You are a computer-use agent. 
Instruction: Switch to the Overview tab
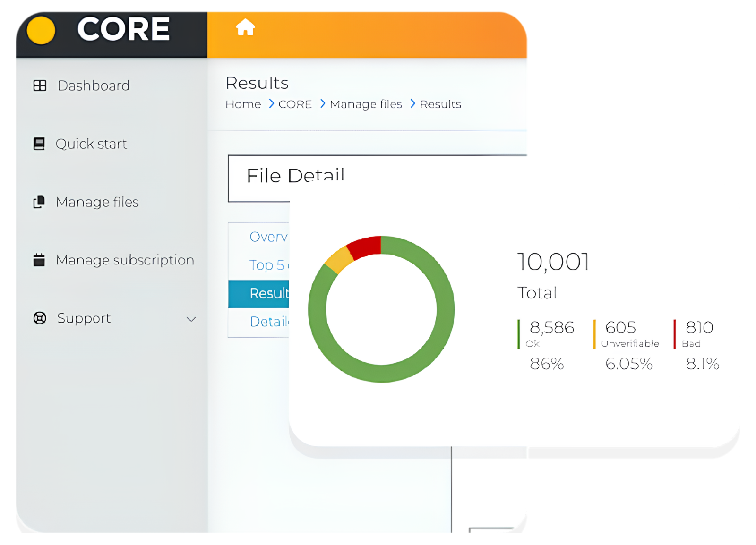(259, 237)
